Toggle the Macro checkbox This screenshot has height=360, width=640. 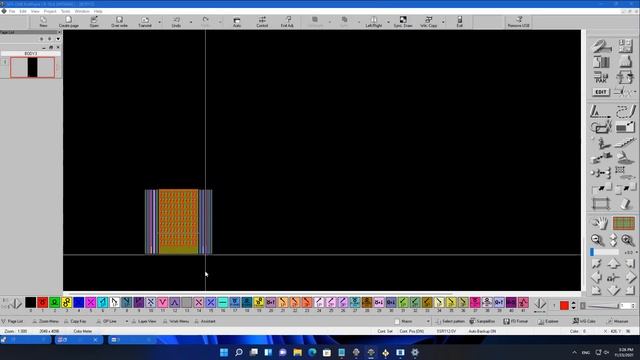[397, 322]
